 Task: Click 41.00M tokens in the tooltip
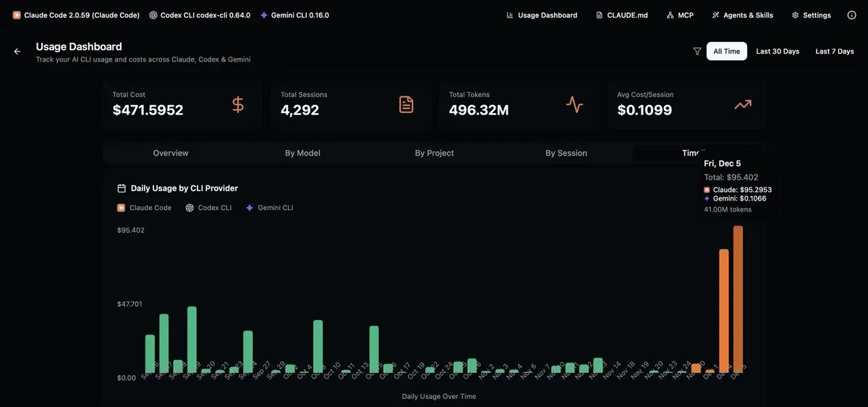(728, 209)
